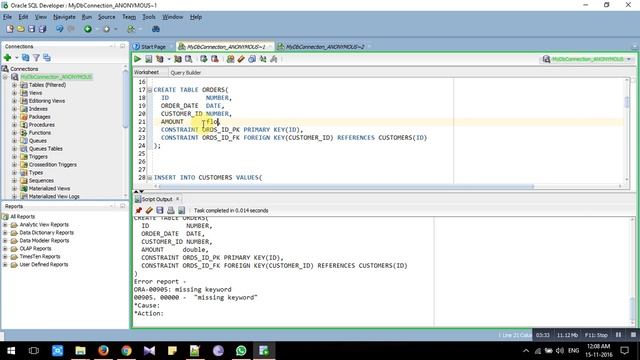640x360 pixels.
Task: Clear Script Output with eraser icon
Action: [x=149, y=210]
